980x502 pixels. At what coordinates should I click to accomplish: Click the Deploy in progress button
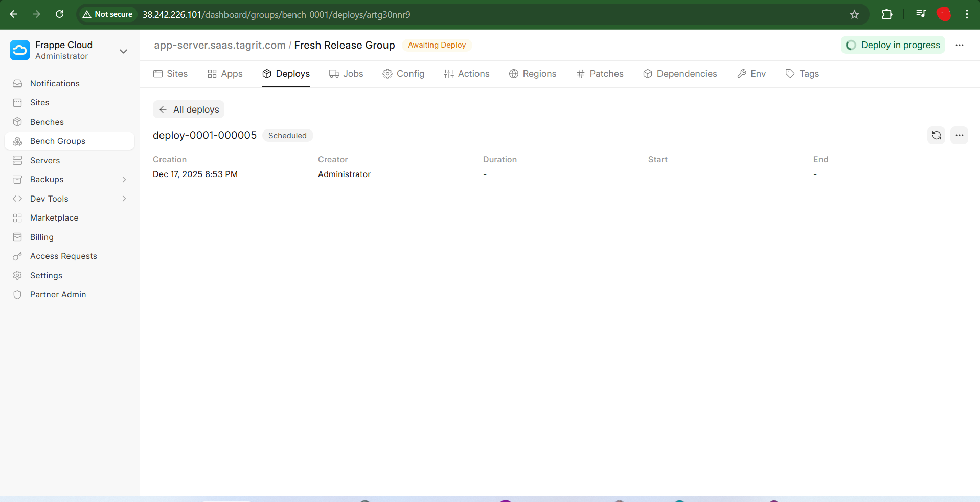tap(893, 45)
